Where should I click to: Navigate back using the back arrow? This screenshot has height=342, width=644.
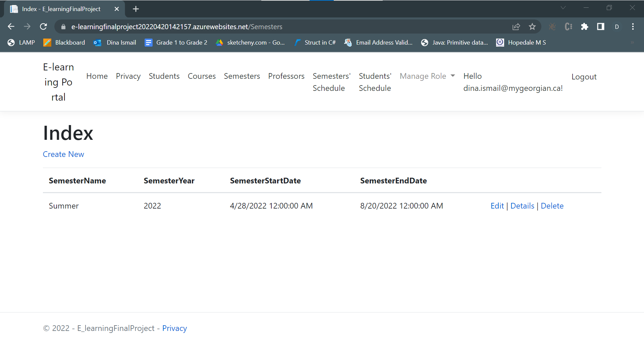coord(11,26)
